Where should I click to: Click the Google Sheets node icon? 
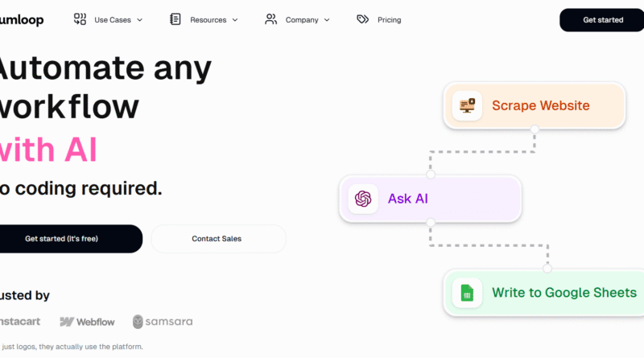point(467,293)
